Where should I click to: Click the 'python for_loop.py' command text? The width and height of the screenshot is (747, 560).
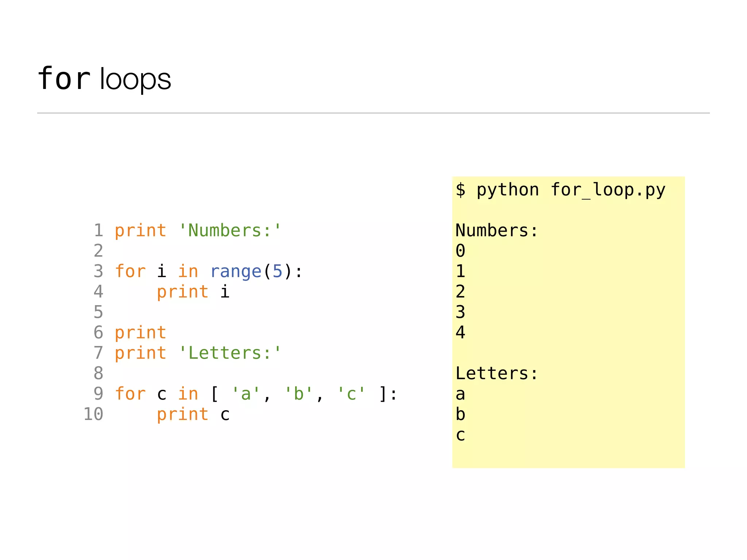point(571,190)
